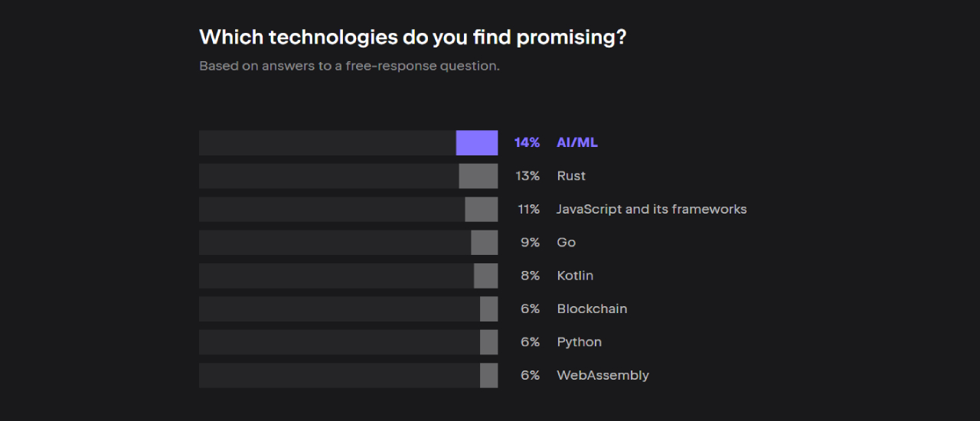Viewport: 980px width, 421px height.
Task: Select the "JavaScript and its frameworks" label
Action: (652, 209)
